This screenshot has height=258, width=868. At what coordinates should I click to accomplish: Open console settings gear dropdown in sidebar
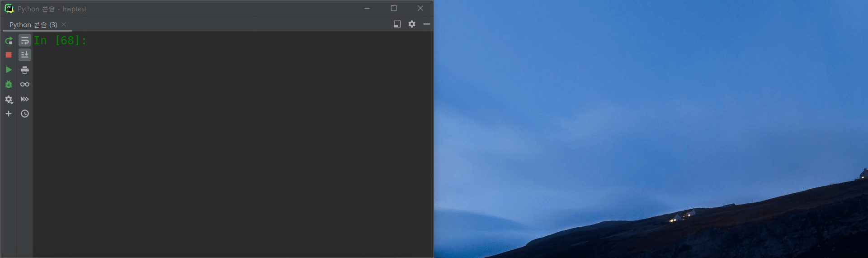tap(9, 99)
